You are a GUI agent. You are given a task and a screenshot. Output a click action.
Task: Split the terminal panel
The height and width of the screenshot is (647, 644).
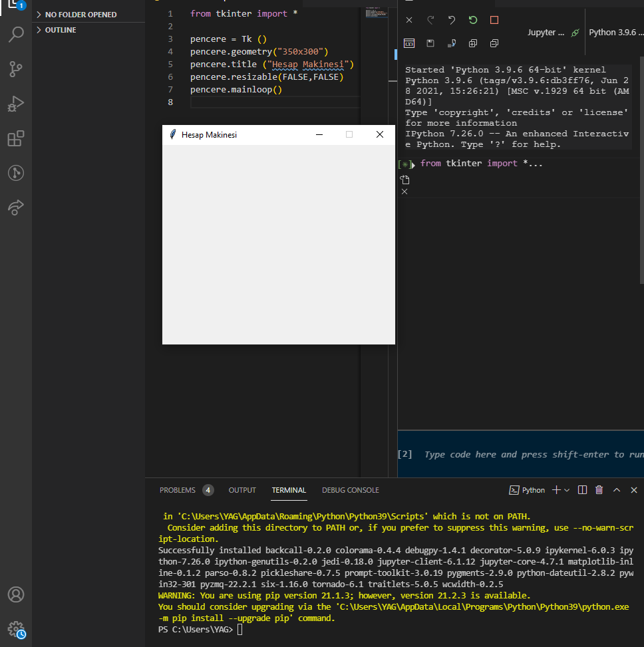coord(582,490)
